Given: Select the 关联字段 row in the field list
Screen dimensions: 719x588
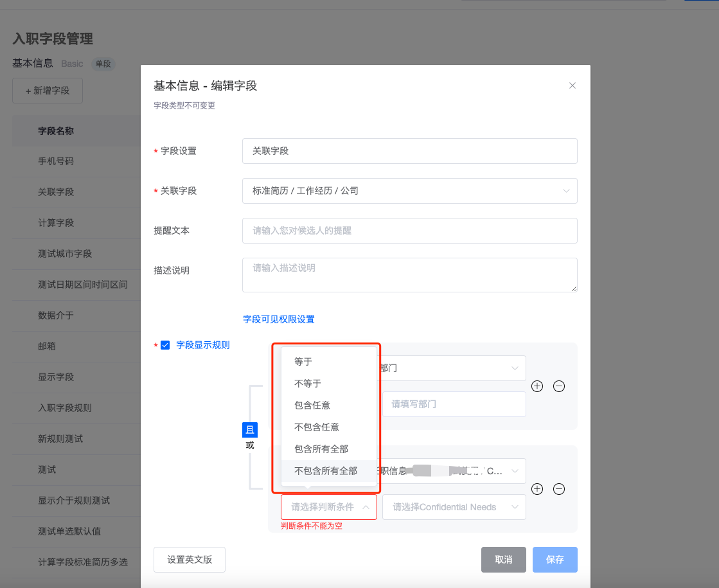Looking at the screenshot, I should [76, 192].
